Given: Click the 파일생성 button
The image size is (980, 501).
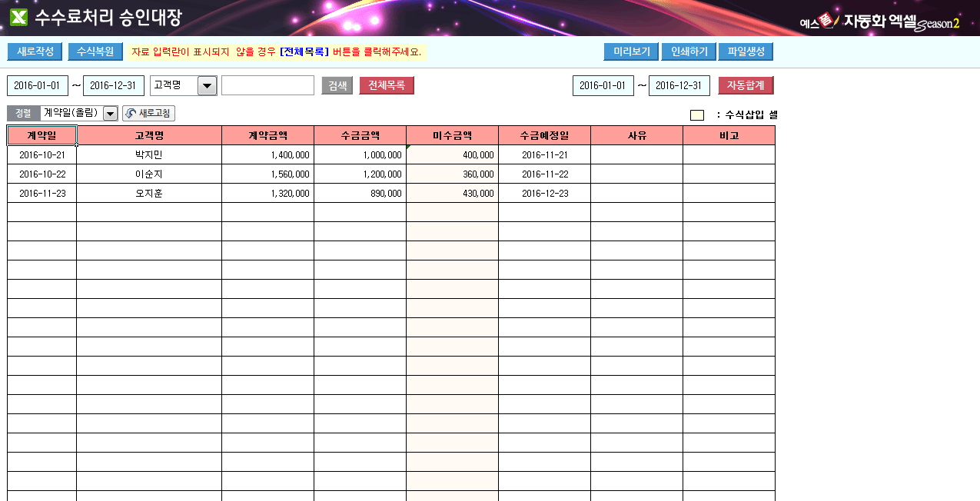Looking at the screenshot, I should (x=746, y=51).
